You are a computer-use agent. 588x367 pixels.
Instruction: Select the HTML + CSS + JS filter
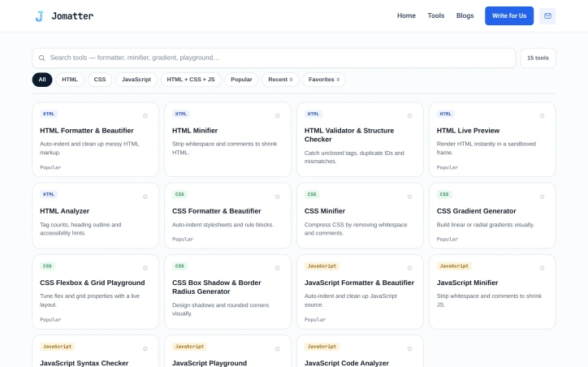coord(191,80)
